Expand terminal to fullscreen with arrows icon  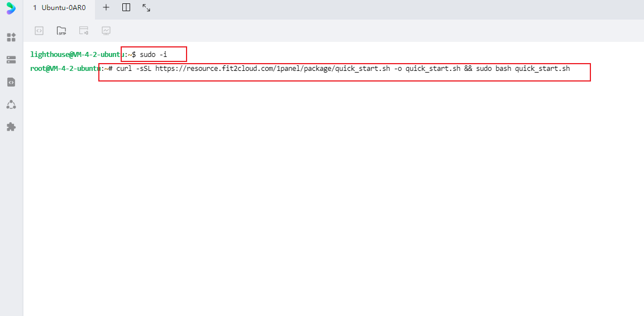[x=146, y=7]
